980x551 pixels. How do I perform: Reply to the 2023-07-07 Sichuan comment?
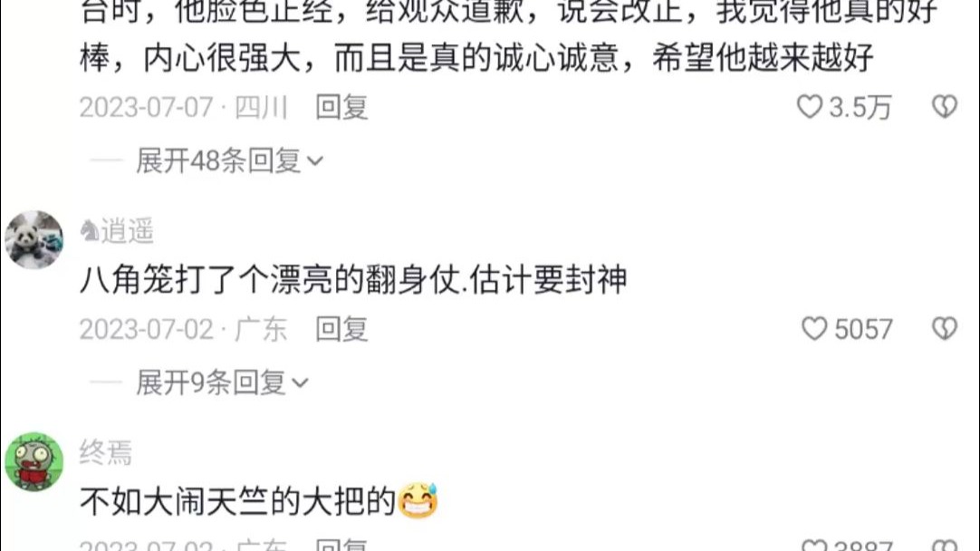point(341,107)
